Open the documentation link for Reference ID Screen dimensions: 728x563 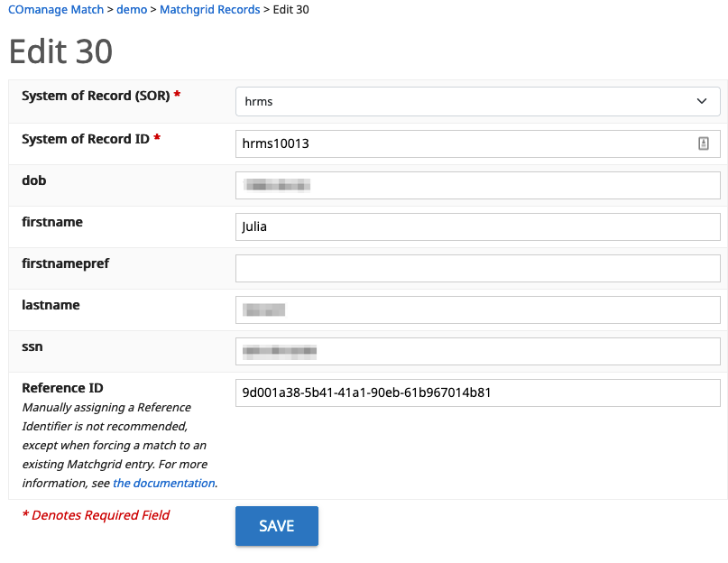coord(163,483)
